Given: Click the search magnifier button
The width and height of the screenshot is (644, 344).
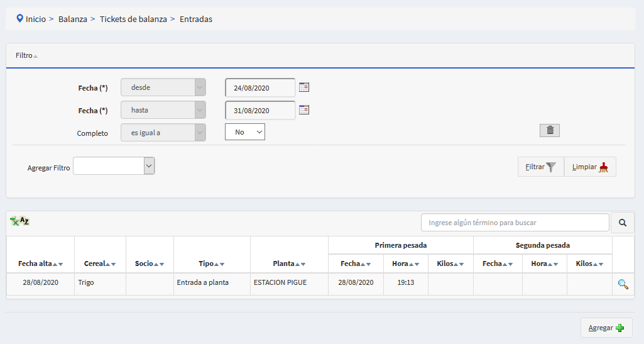Looking at the screenshot, I should coord(623,223).
